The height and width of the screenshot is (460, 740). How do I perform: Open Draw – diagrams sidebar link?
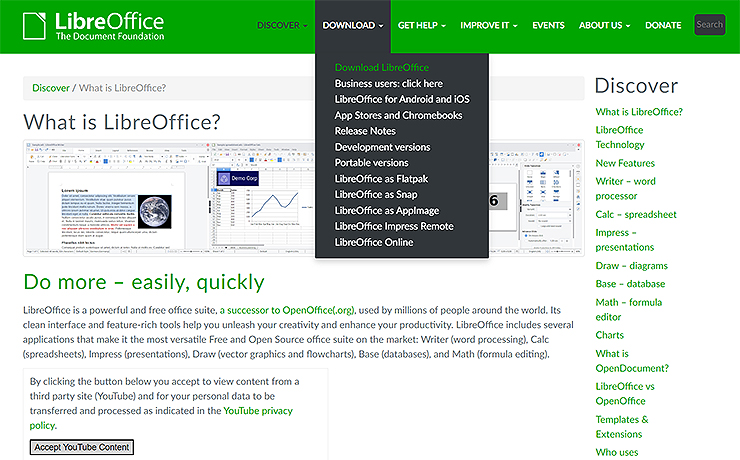tap(631, 266)
